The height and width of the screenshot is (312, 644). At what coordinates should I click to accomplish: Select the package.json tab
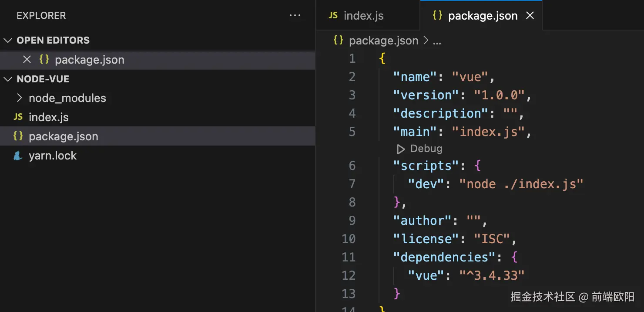click(483, 15)
